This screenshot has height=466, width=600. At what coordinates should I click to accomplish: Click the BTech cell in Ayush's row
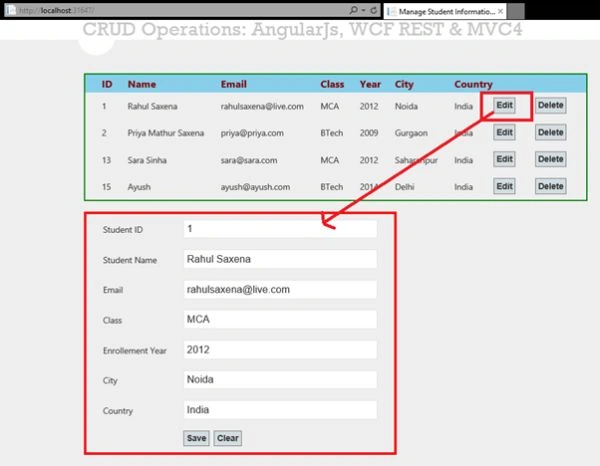pos(332,187)
